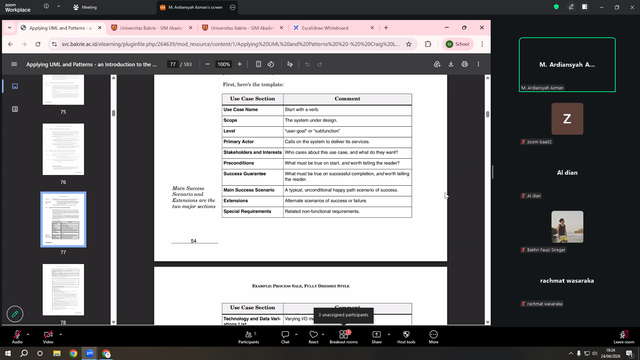Open Meeting tab in Zoom Workplace
The image size is (640, 360).
click(85, 7)
